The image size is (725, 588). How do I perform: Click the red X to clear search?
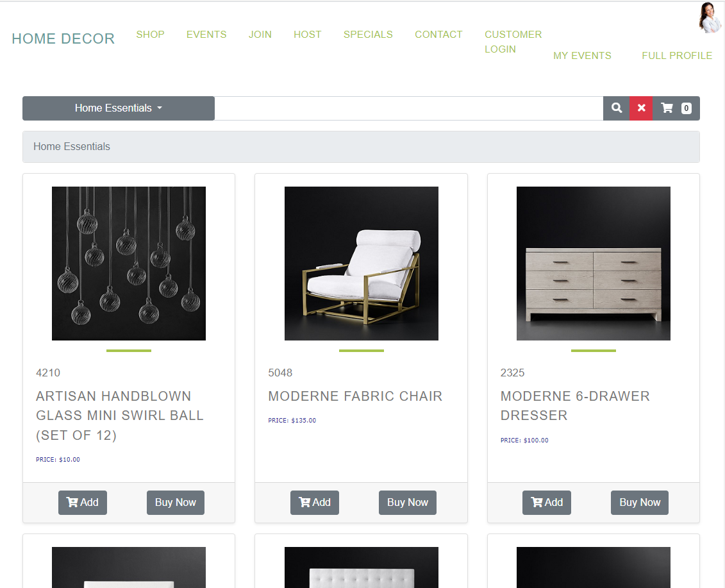tap(640, 108)
